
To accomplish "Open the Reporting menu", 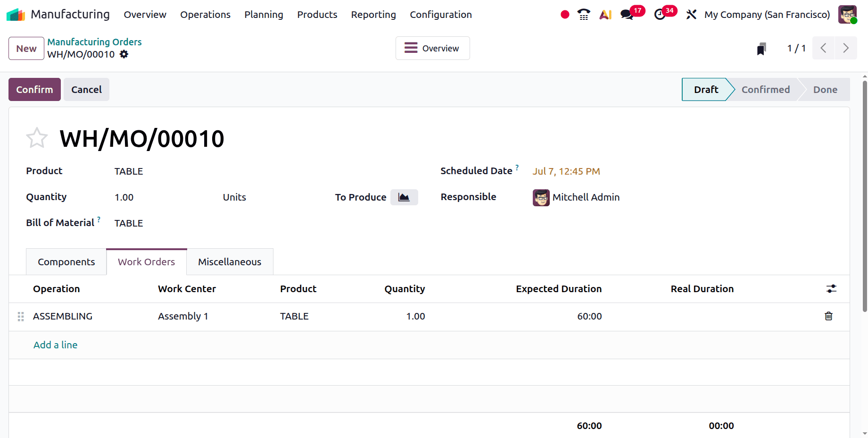I will tap(373, 15).
